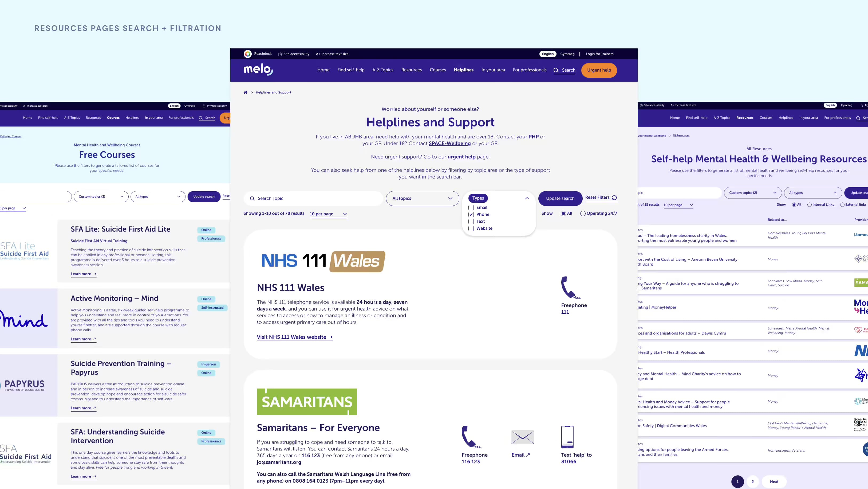Click the Reachcheck accessibility icon
868x489 pixels.
click(247, 54)
